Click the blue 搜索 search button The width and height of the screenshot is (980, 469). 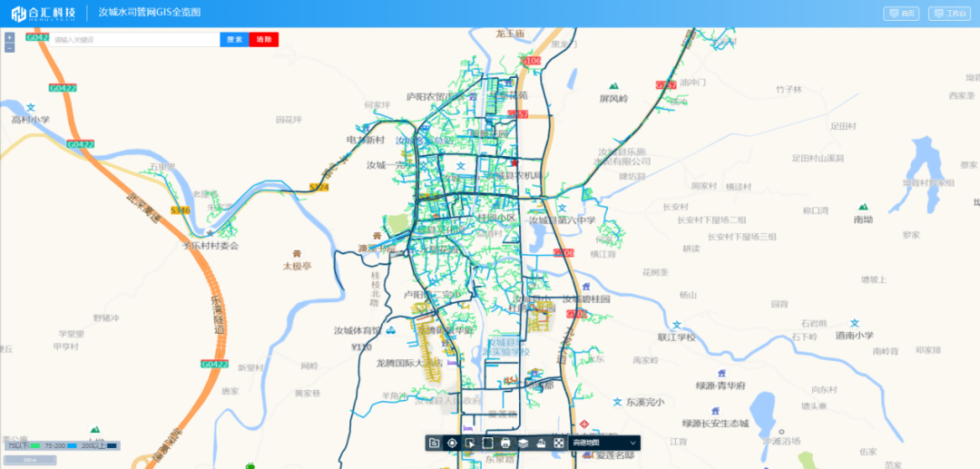[x=234, y=40]
